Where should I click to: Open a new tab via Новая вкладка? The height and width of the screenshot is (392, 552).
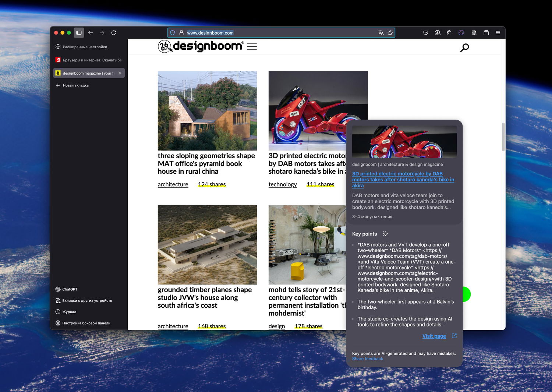72,85
